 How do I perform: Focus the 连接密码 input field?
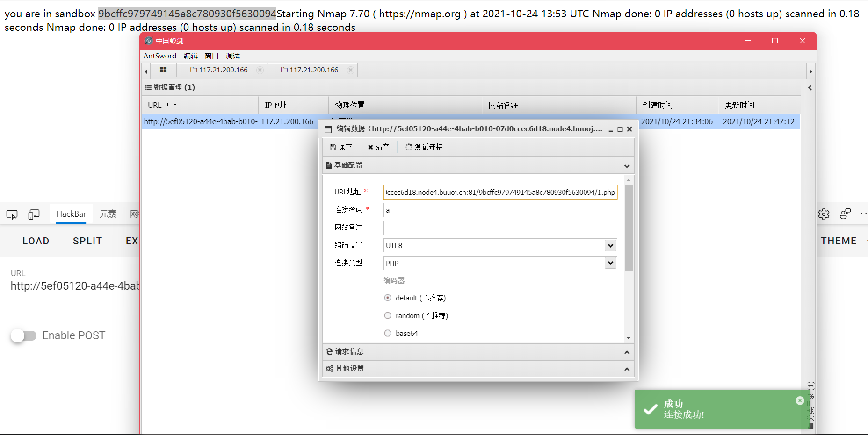point(500,210)
